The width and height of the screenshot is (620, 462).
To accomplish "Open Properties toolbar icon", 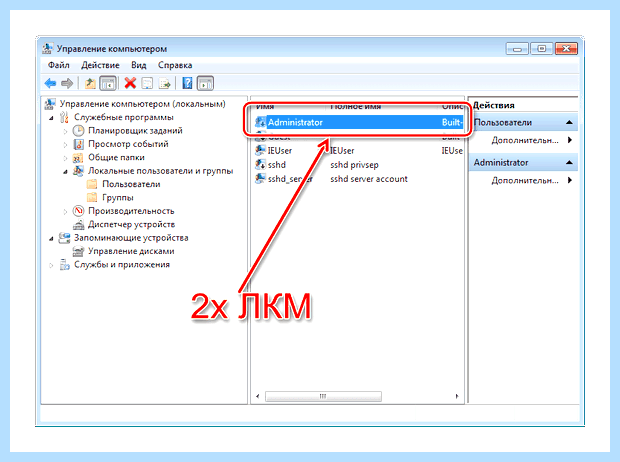I will 147,83.
